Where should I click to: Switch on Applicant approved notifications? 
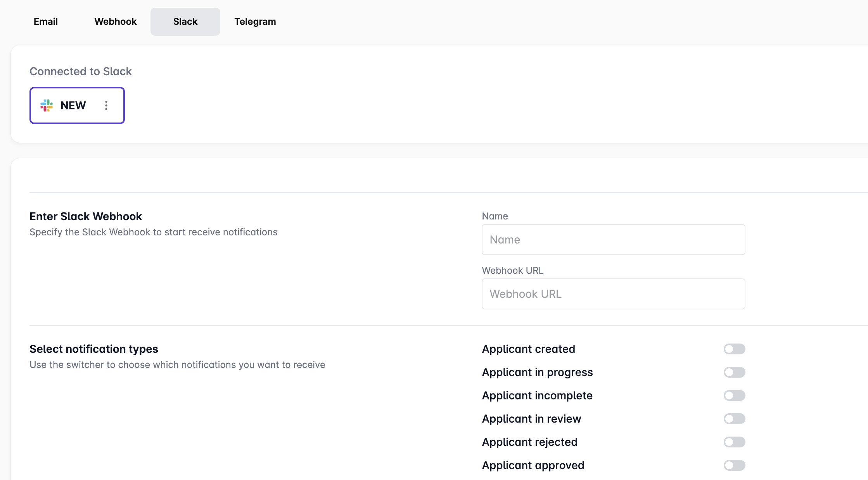(x=734, y=465)
